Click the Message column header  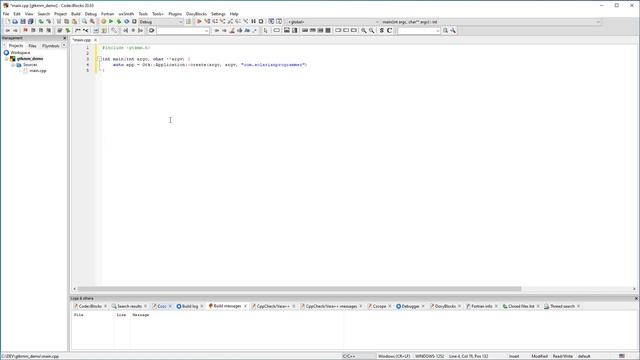[x=141, y=315]
